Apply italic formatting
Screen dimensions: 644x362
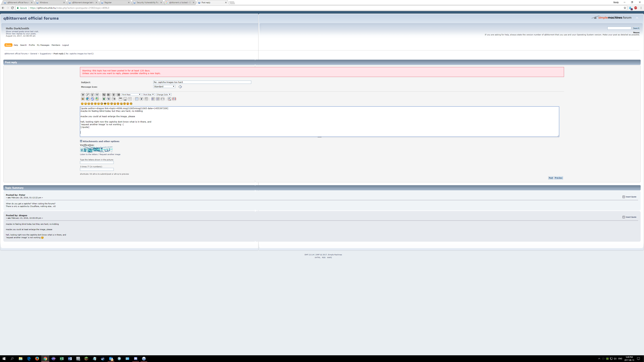[x=88, y=95]
